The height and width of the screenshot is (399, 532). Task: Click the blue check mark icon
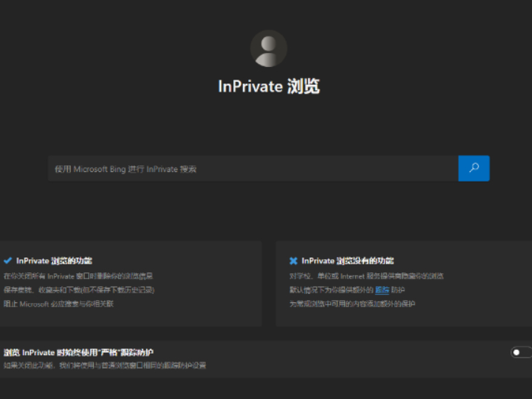(7, 261)
